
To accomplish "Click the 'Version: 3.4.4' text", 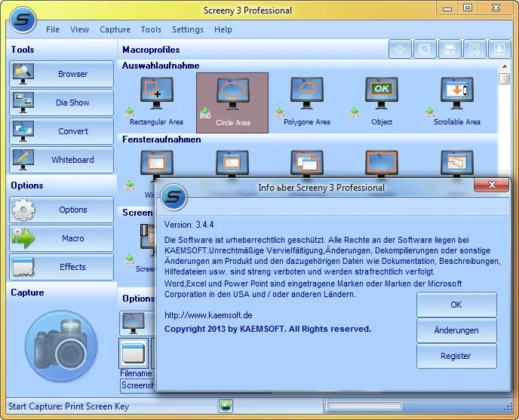I will point(189,225).
